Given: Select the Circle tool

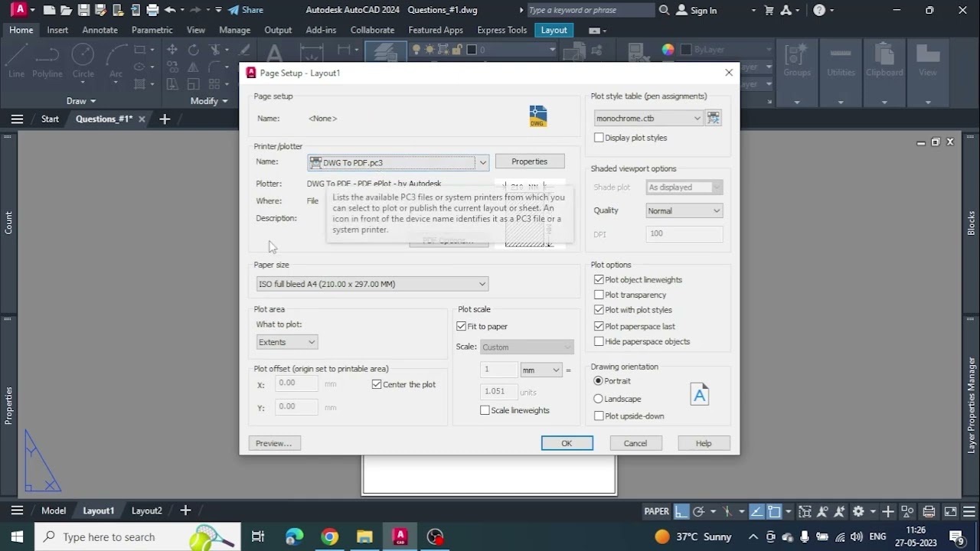Looking at the screenshot, I should (83, 60).
